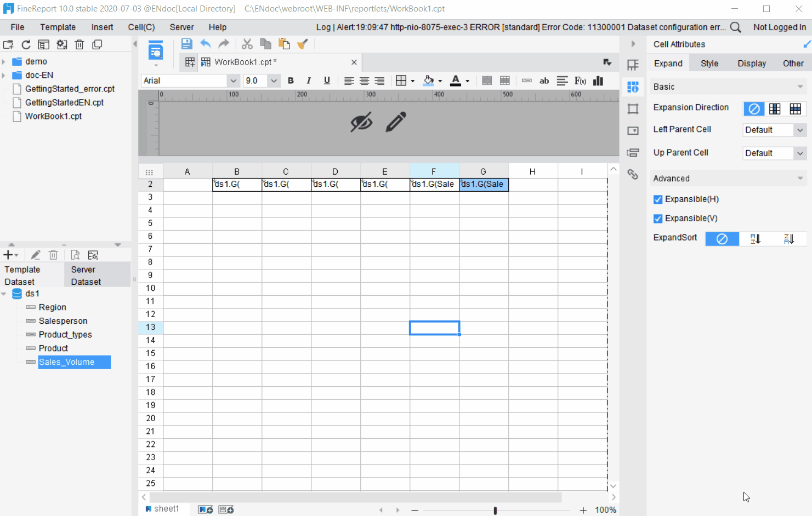Open the hyperlink panel in the right sidebar
The image size is (812, 516).
pyautogui.click(x=633, y=174)
